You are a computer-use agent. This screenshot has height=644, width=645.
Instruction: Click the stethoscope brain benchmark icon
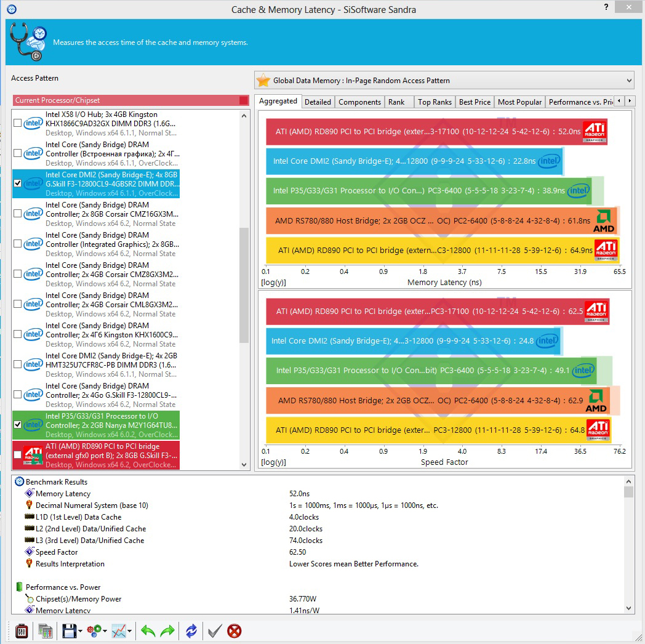pos(28,42)
